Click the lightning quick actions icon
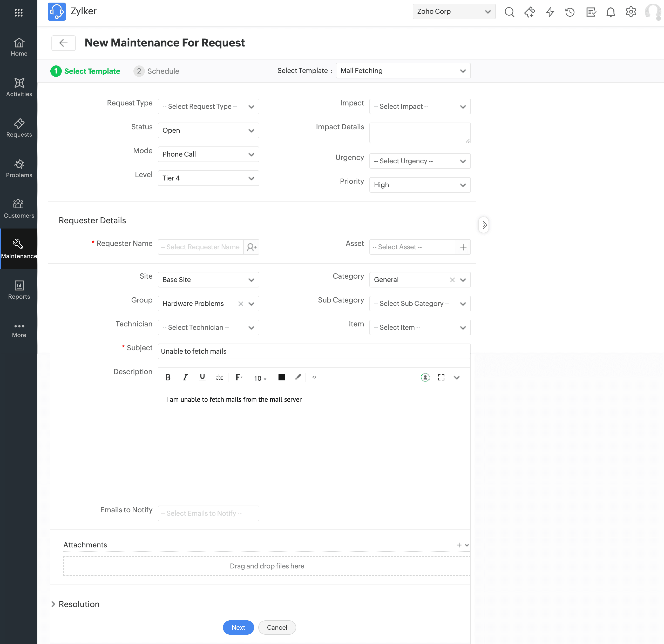Viewport: 664px width, 644px height. coord(550,12)
